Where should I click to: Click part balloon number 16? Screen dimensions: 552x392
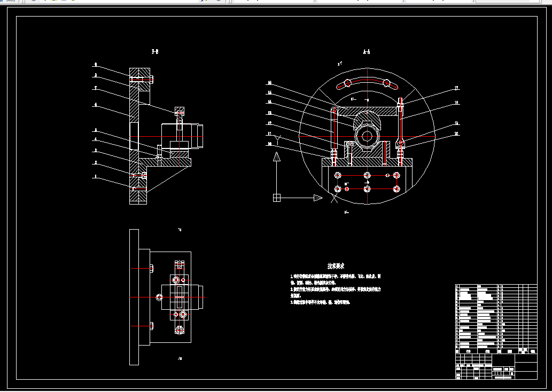coord(270,83)
